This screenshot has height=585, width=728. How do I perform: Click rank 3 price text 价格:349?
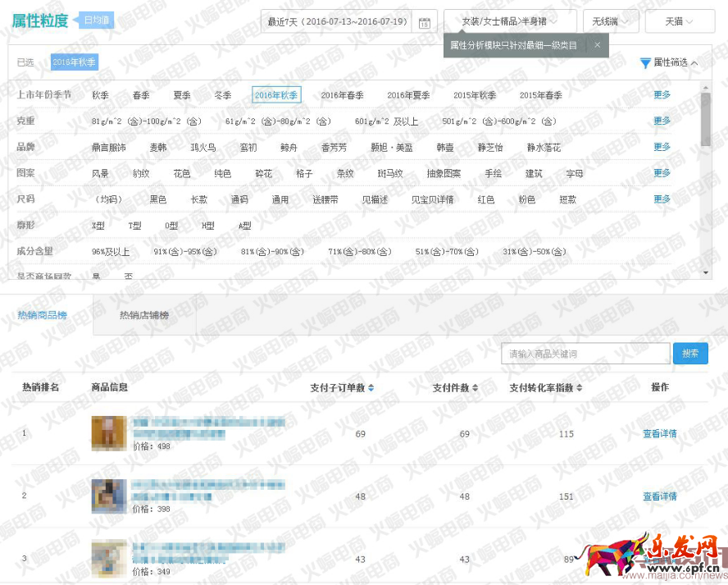click(x=152, y=572)
